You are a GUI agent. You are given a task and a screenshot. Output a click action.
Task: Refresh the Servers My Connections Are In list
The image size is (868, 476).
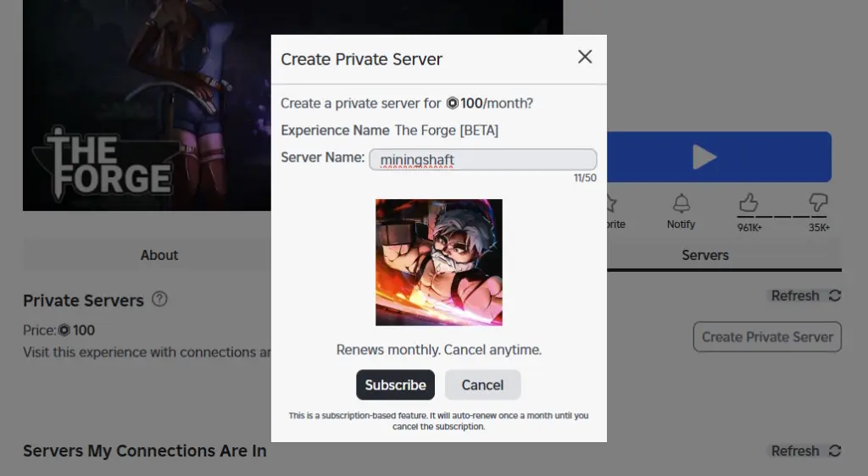[x=806, y=451]
